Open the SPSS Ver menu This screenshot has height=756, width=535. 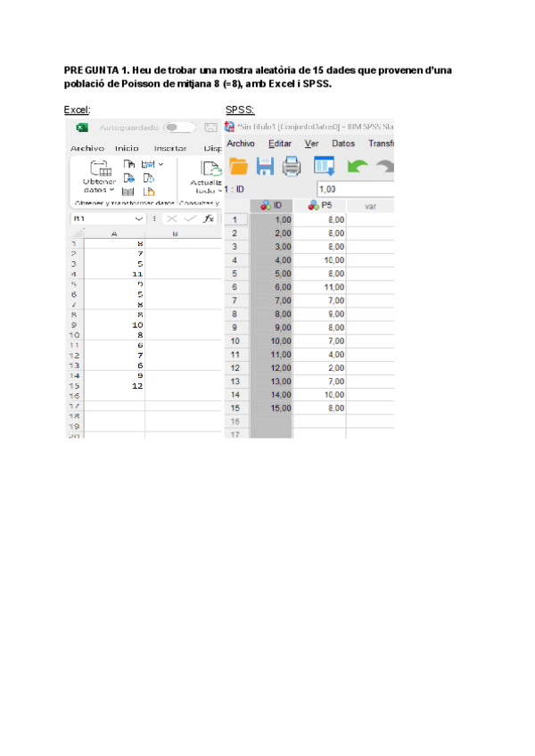point(312,144)
